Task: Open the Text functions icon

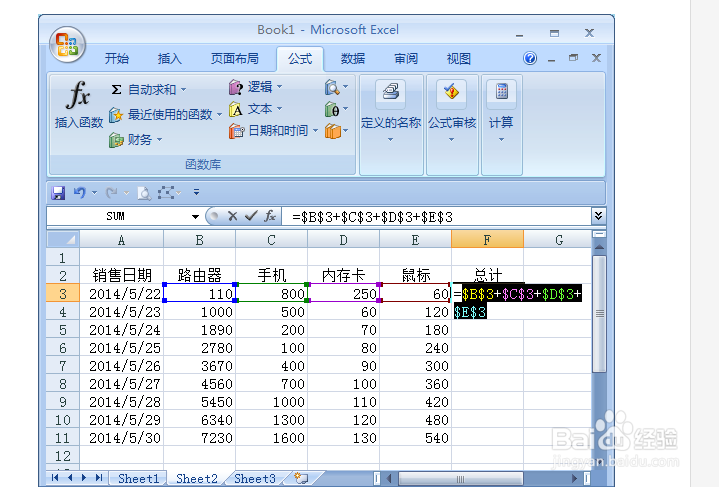Action: pyautogui.click(x=236, y=109)
